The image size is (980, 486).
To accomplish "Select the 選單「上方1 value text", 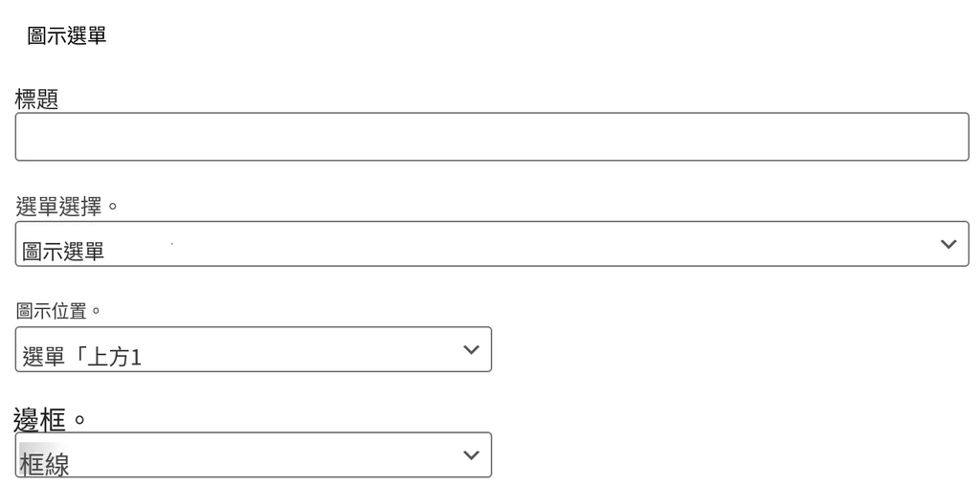I will 82,357.
